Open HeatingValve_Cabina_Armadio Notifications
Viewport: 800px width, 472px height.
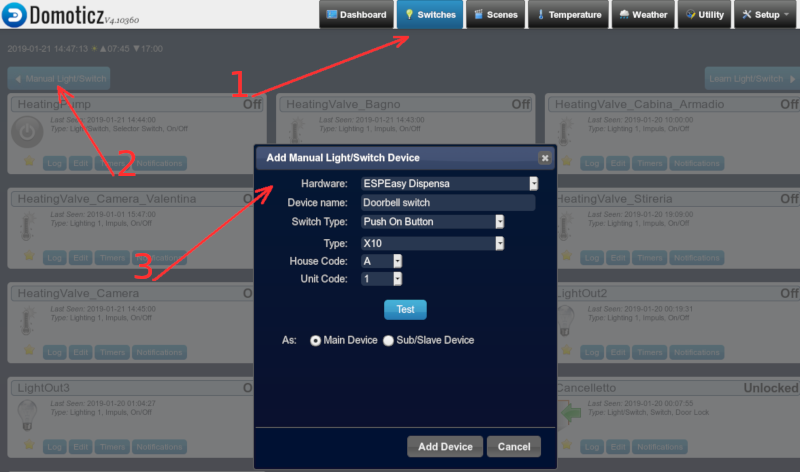(696, 163)
